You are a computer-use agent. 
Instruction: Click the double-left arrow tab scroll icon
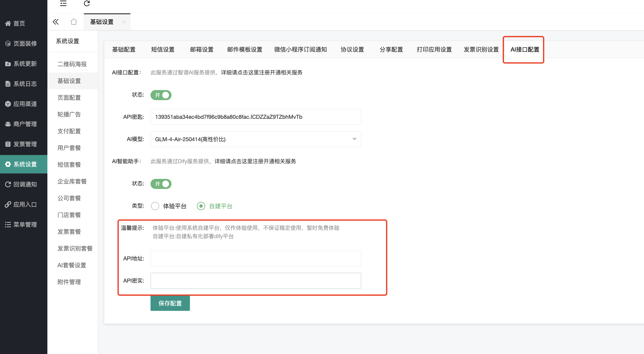[56, 22]
